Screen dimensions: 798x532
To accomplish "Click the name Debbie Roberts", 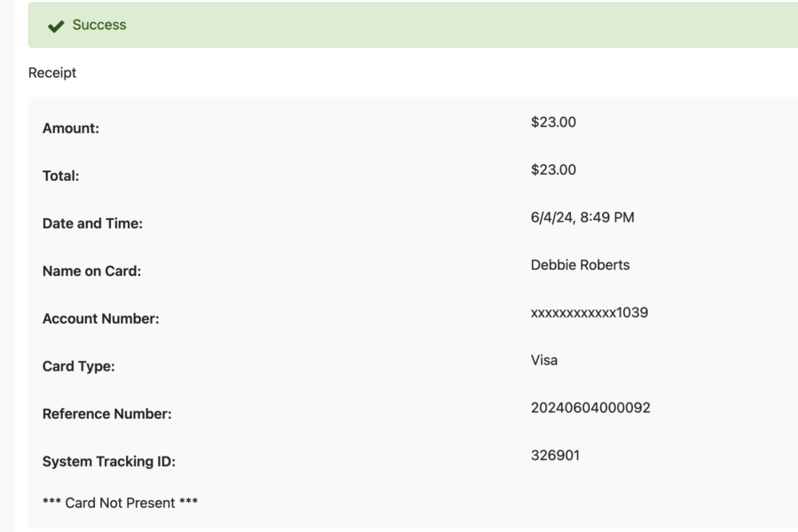I will (580, 265).
